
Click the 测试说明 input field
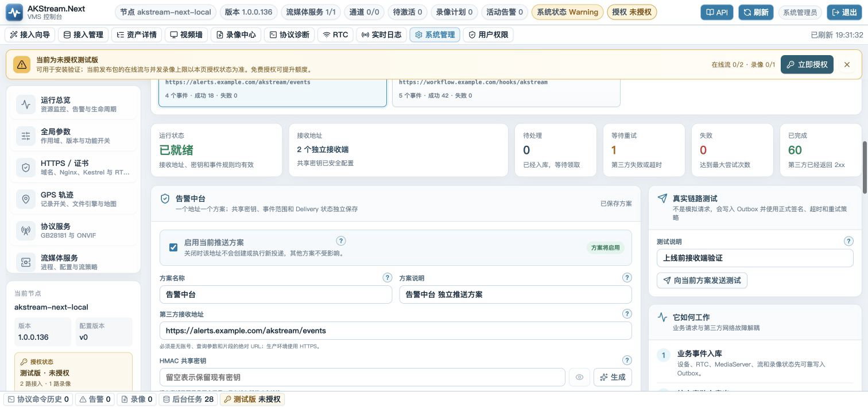tap(755, 258)
